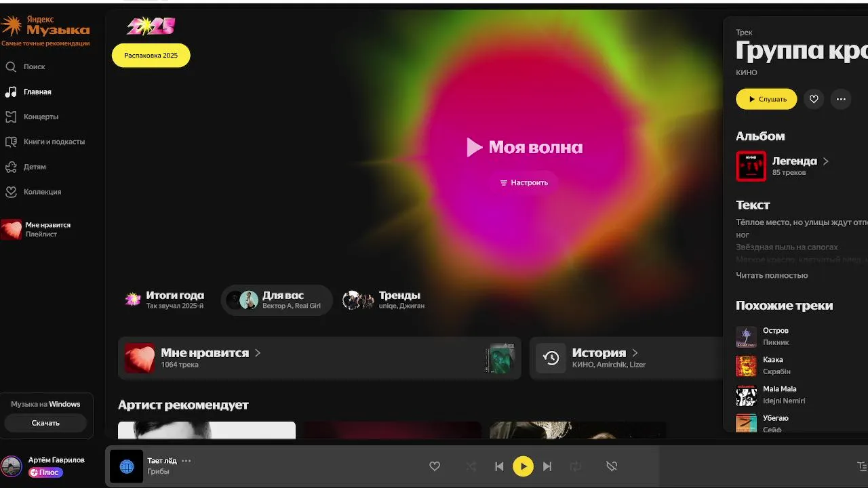Click the Тает лёд track cover in player
The width and height of the screenshot is (868, 488).
126,466
